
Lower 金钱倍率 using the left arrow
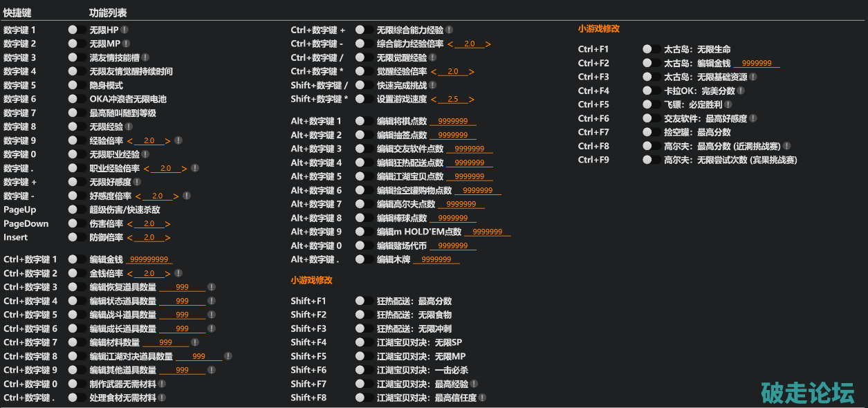point(129,274)
